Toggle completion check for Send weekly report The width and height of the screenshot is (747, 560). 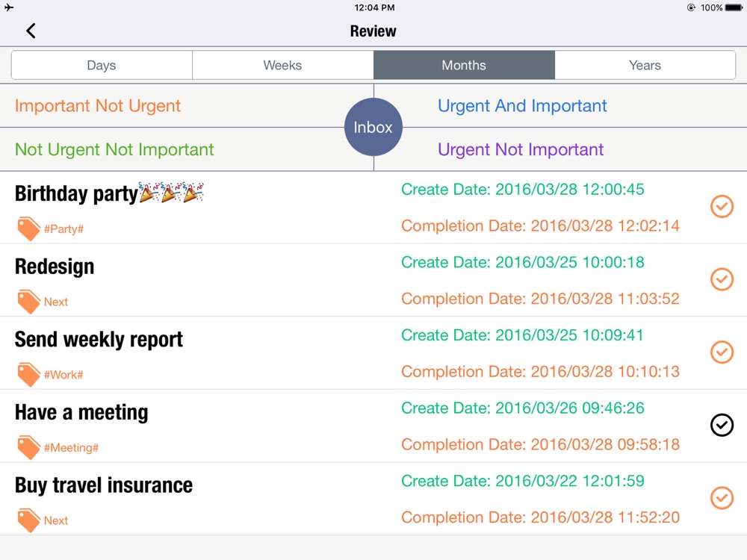point(722,352)
